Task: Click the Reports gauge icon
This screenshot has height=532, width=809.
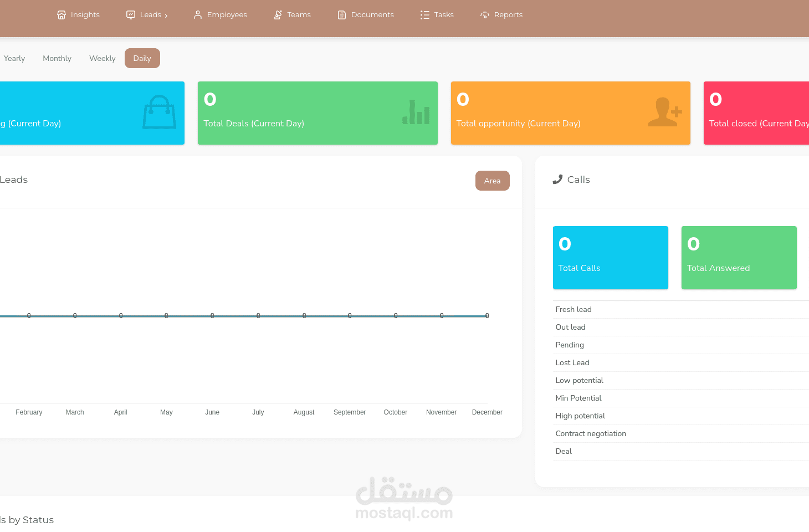Action: (485, 15)
